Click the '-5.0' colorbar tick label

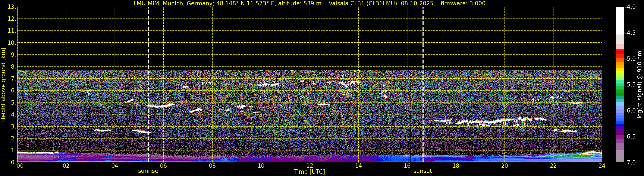pos(630,59)
